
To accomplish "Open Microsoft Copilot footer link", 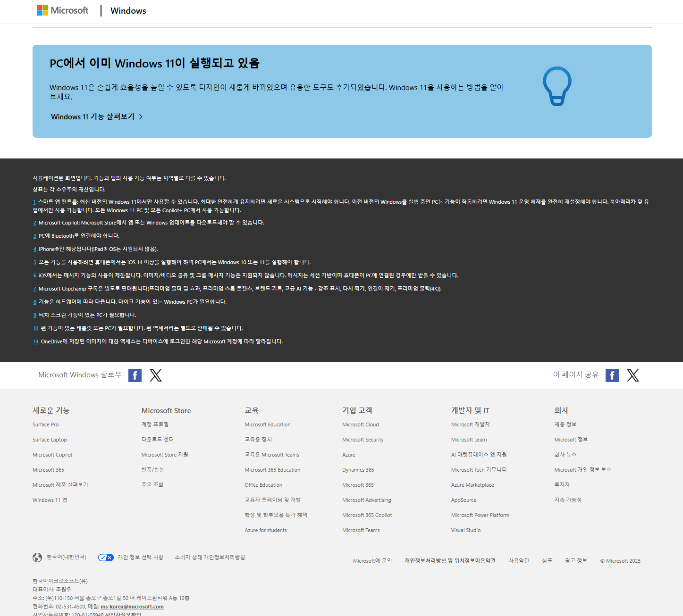I will point(52,455).
